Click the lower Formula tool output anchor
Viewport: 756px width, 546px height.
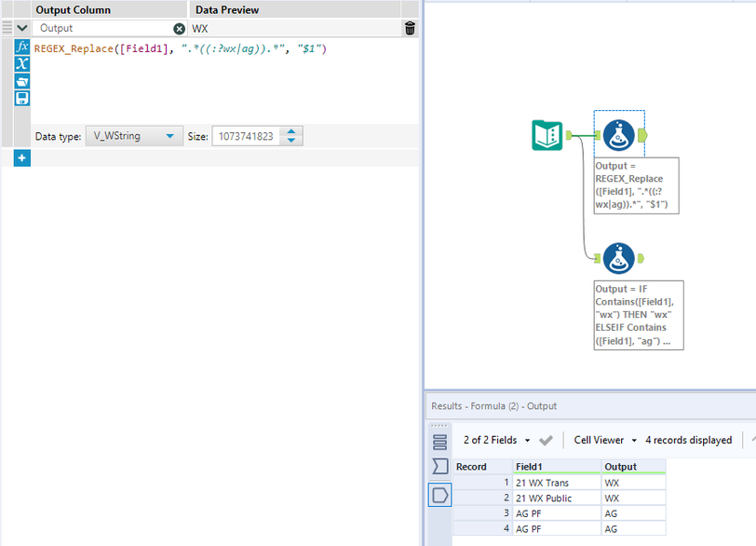click(x=641, y=258)
